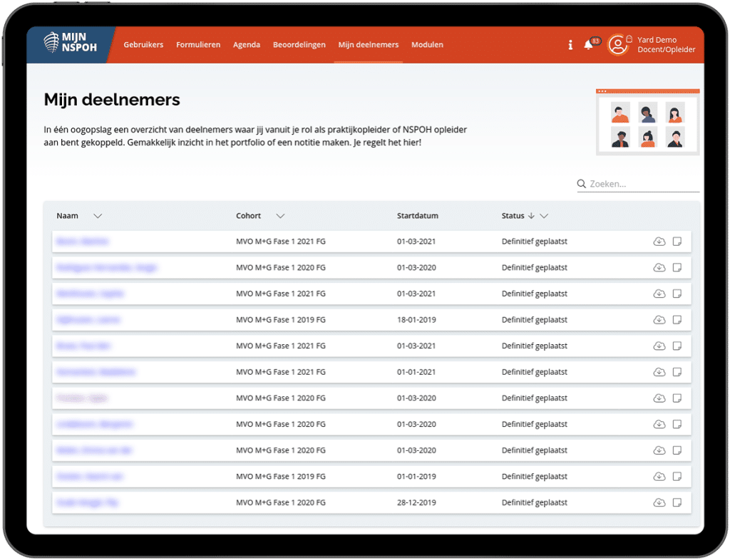
Task: Open the Gebruikers menu item
Action: [143, 45]
